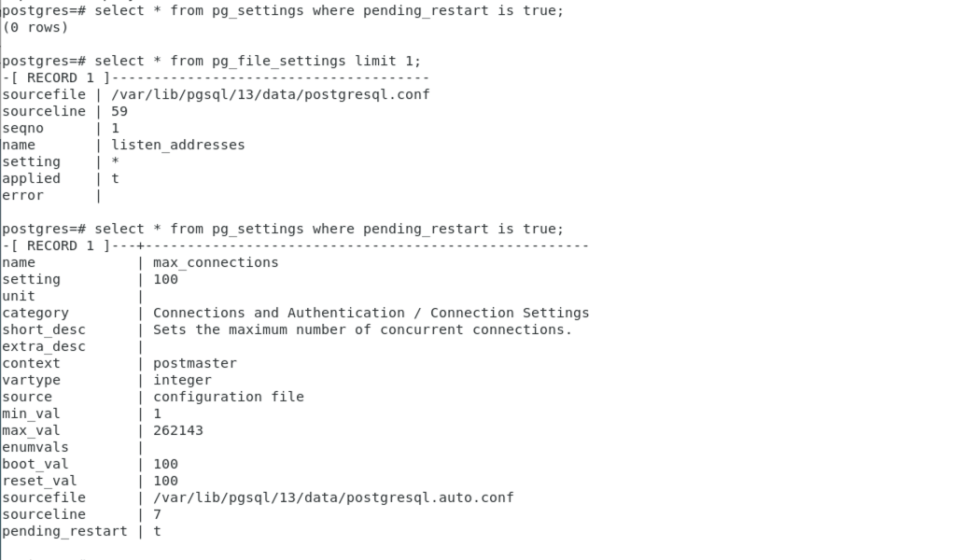Click the category Connections and Authentication text
Screen dimensions: 953x560
[371, 314]
